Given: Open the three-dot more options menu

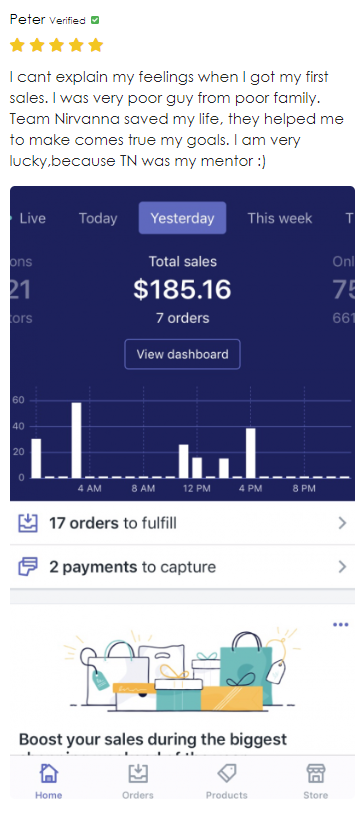Looking at the screenshot, I should (340, 624).
